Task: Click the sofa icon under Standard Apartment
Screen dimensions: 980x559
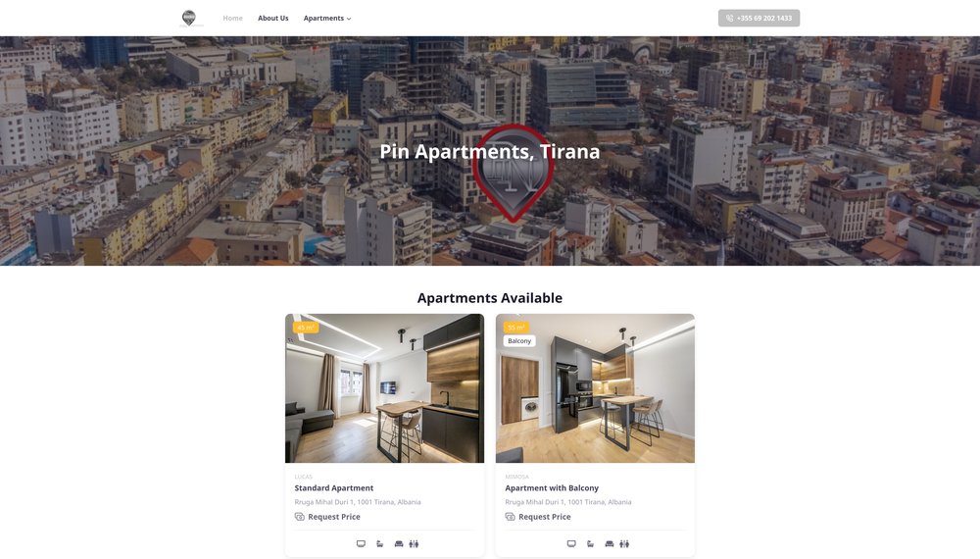Action: click(x=399, y=544)
